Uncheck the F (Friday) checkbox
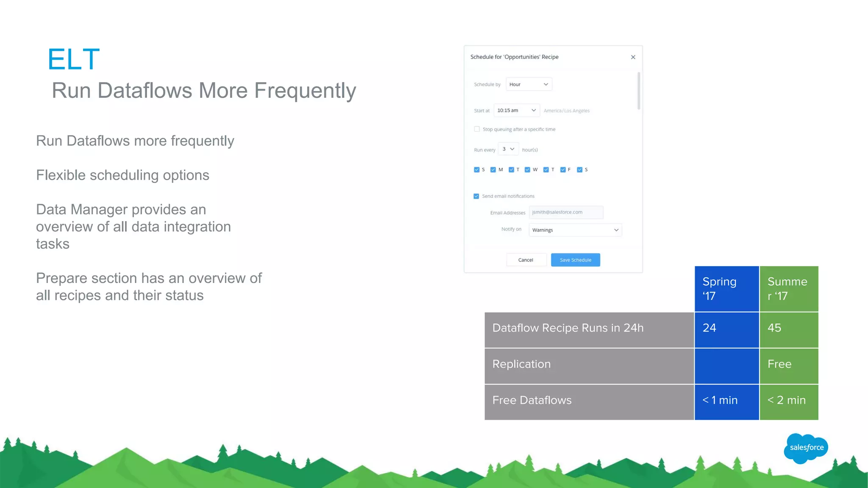Screen dimensions: 868x488 563,169
